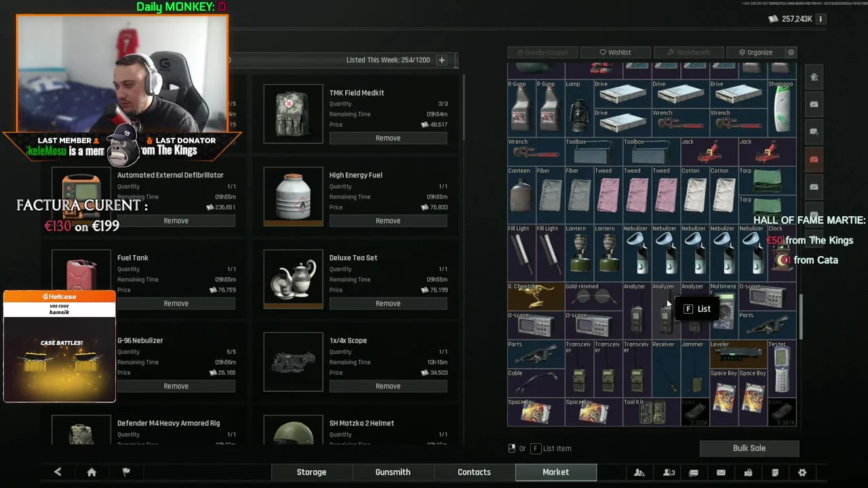Select the Gold-rimmed glasses item

pos(593,296)
